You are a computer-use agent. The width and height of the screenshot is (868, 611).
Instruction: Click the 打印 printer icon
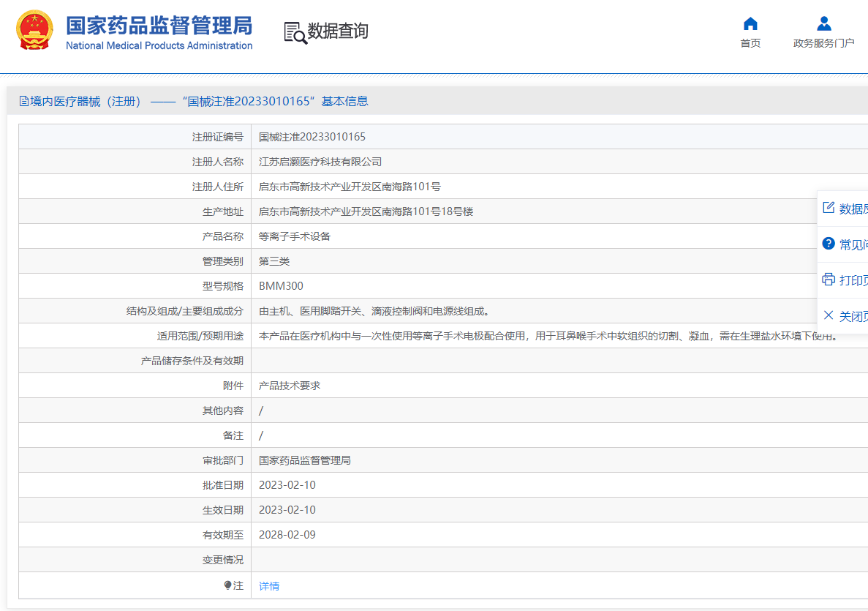(x=828, y=280)
